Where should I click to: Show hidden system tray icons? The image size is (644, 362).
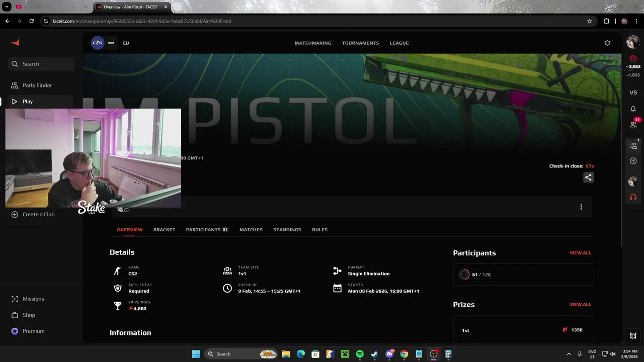tap(569, 354)
